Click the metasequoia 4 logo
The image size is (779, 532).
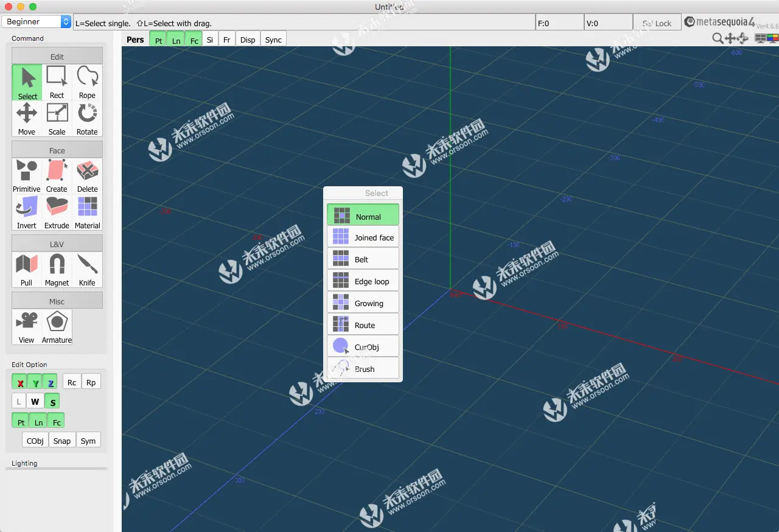(x=720, y=23)
